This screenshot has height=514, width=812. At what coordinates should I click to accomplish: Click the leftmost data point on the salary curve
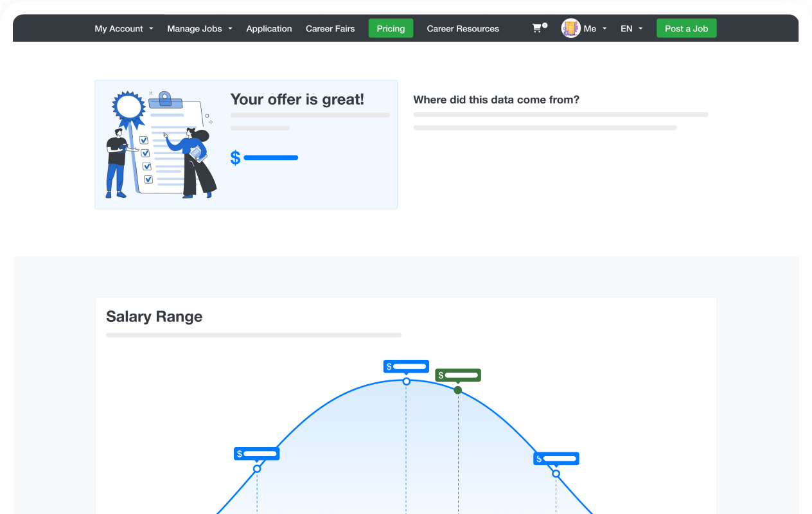click(257, 470)
